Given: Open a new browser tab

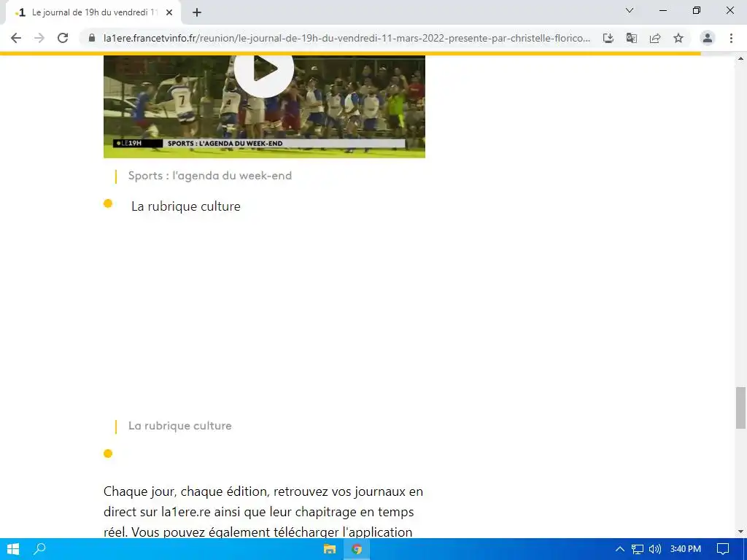Looking at the screenshot, I should click(x=197, y=13).
